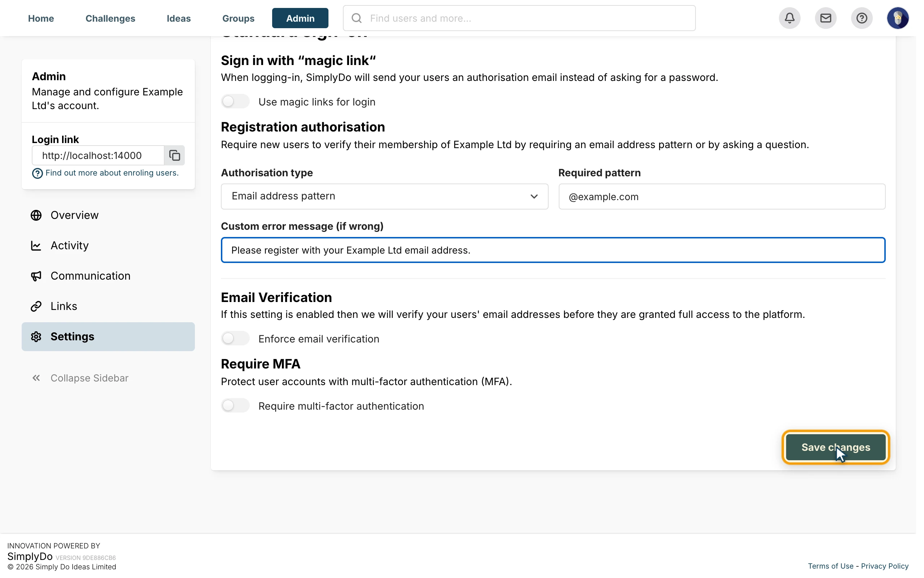Click the Required pattern input field
The width and height of the screenshot is (924, 578).
(x=722, y=197)
